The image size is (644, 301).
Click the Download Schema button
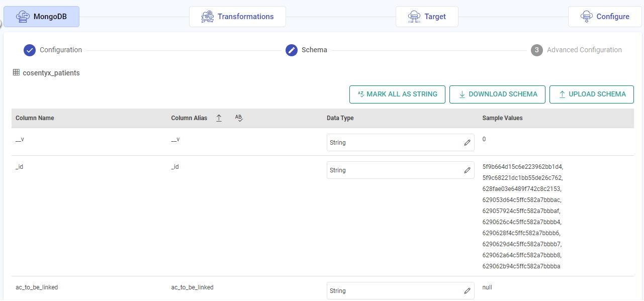point(497,94)
